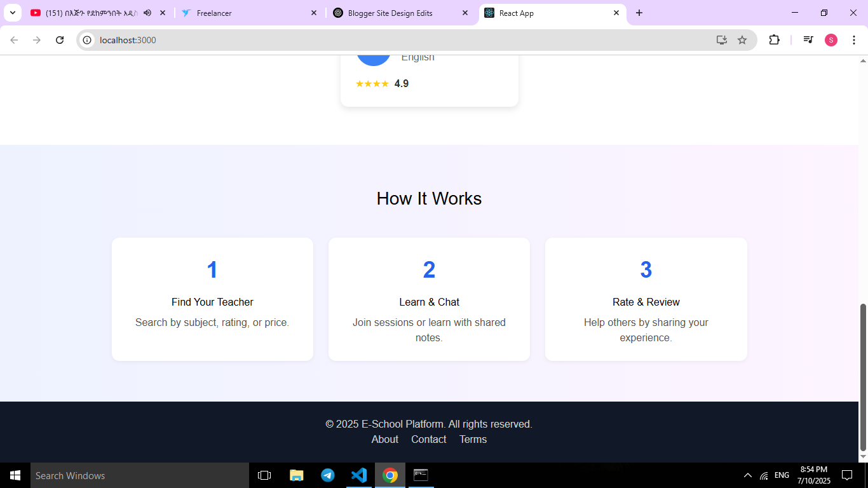Click the install app icon in address bar
The width and height of the screenshot is (868, 488).
tap(722, 40)
